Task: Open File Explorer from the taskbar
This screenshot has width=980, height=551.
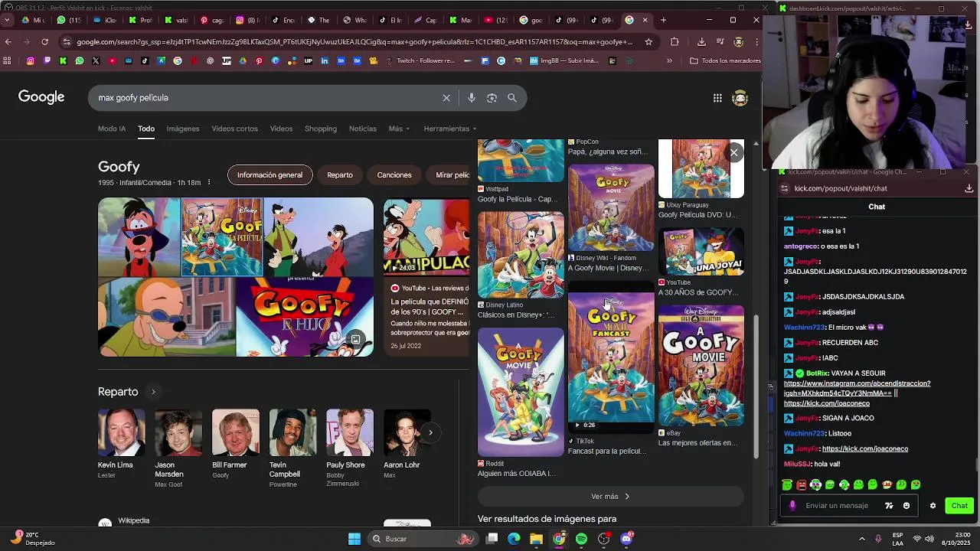Action: pos(536,539)
